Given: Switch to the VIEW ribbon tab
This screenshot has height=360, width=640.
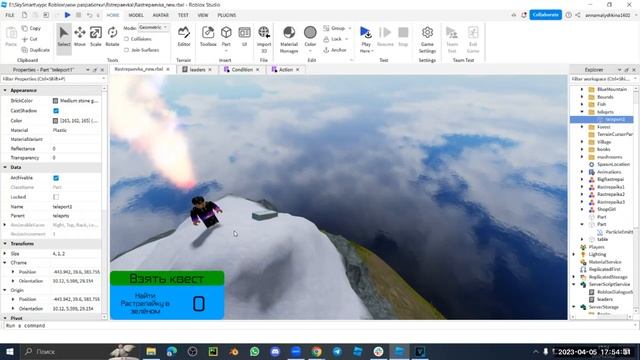Looking at the screenshot, I should click(203, 15).
